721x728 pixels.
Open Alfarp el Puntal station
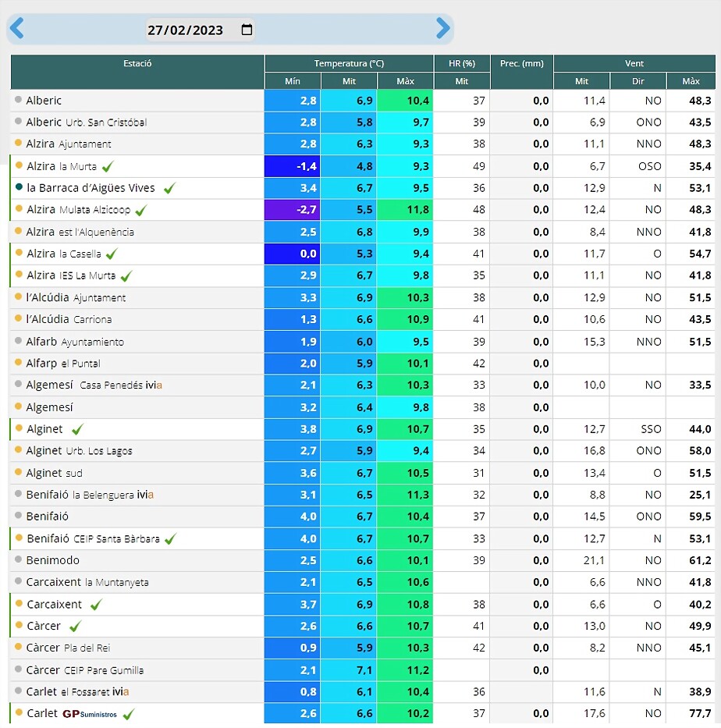coord(63,363)
